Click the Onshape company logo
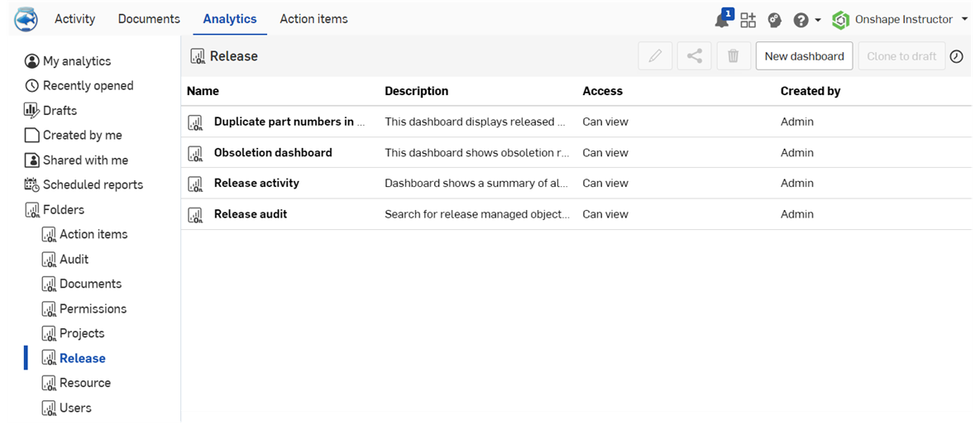 [x=26, y=19]
